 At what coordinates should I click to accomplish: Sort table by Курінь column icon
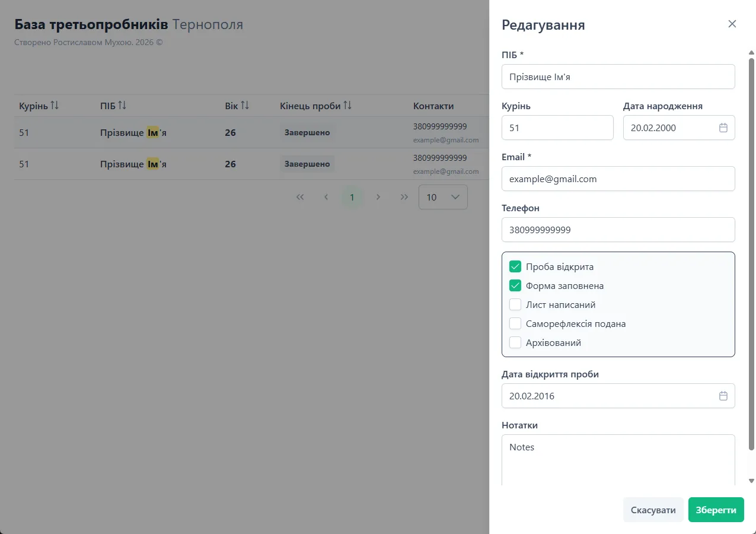point(55,106)
